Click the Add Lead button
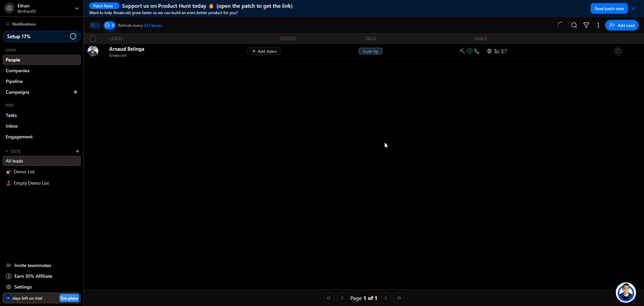644x306 pixels. 622,25
